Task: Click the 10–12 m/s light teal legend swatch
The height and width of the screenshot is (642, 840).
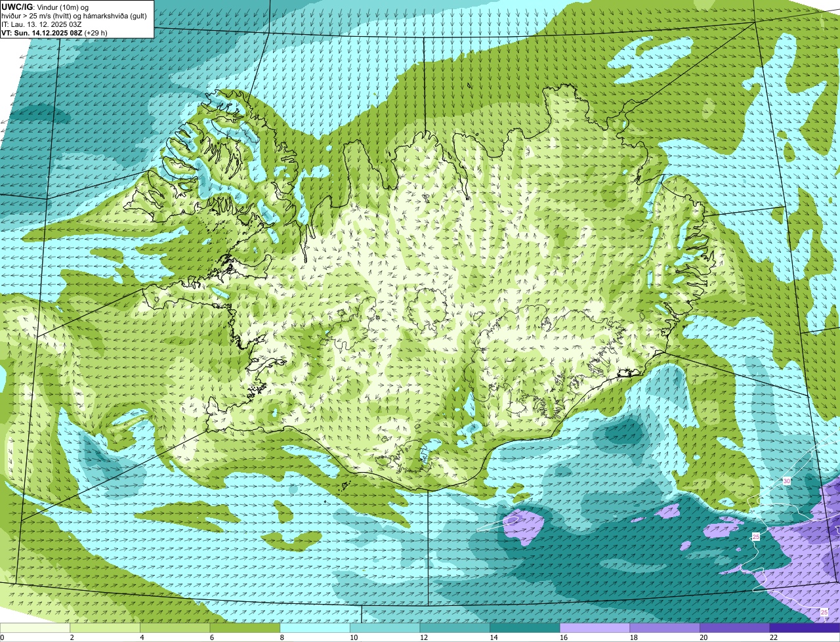Action: click(x=385, y=628)
